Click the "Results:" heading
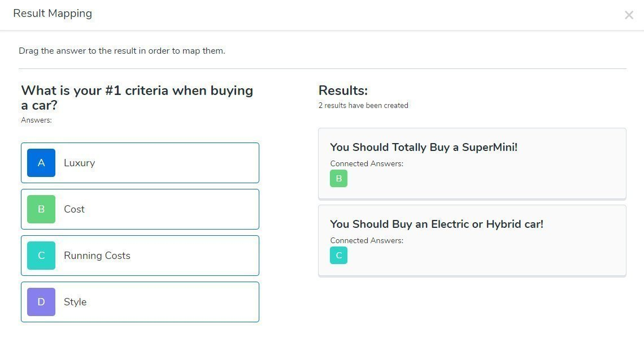644x337 pixels. pyautogui.click(x=343, y=90)
